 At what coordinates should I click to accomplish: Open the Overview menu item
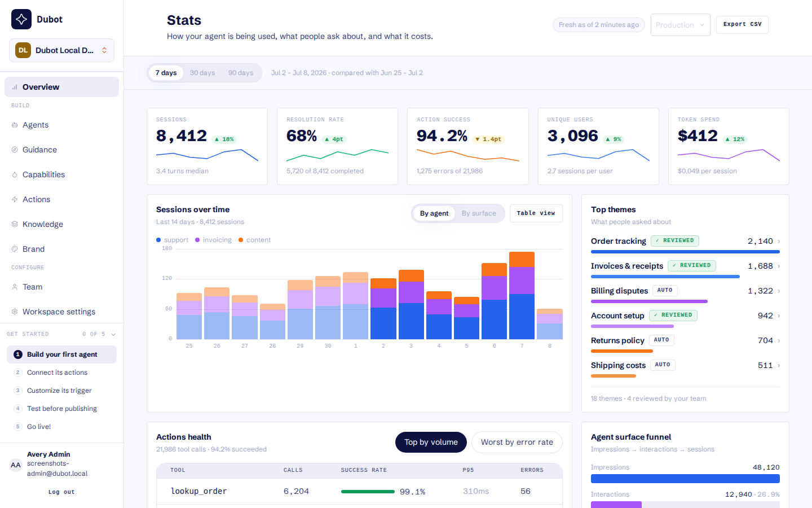coord(62,87)
